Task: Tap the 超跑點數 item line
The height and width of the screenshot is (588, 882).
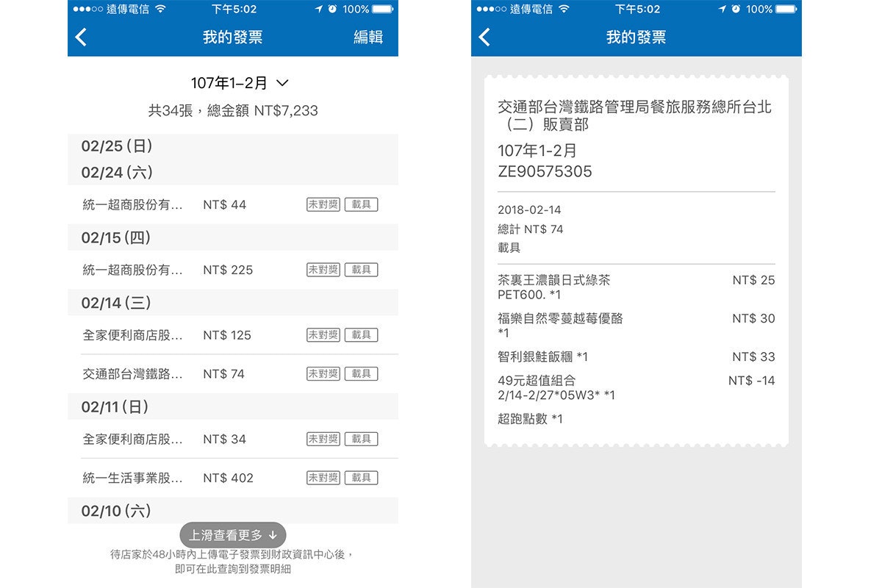Action: 530,420
